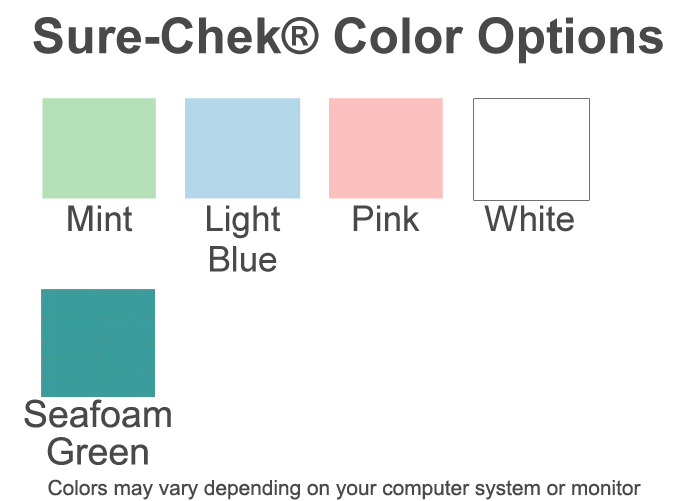This screenshot has height=501, width=689.
Task: Click the Pink text label
Action: (x=385, y=219)
